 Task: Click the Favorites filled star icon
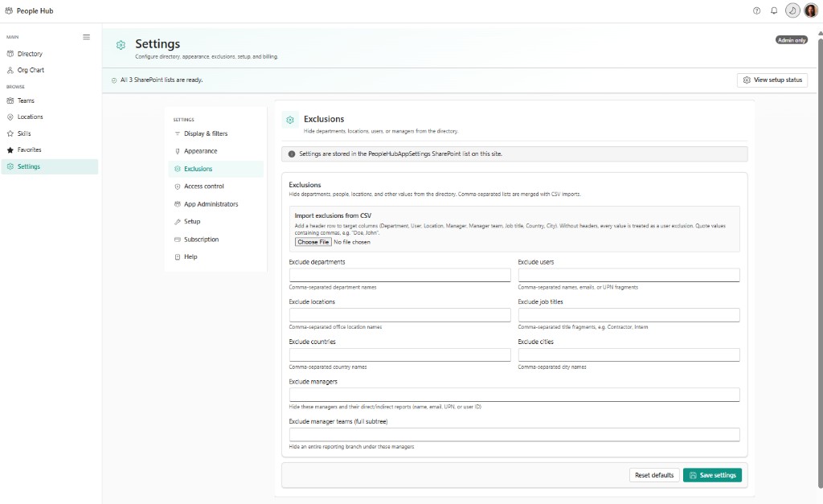(x=10, y=150)
